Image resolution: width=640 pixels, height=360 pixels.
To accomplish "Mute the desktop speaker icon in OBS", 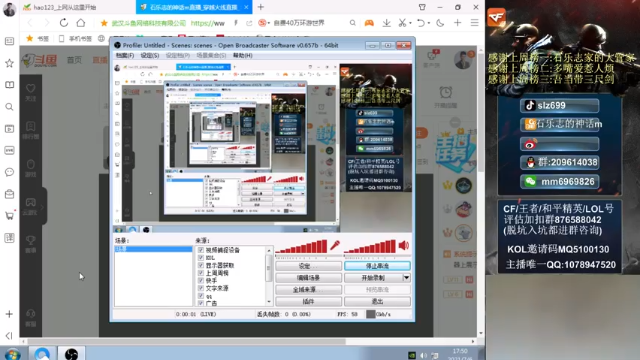I will [x=404, y=245].
